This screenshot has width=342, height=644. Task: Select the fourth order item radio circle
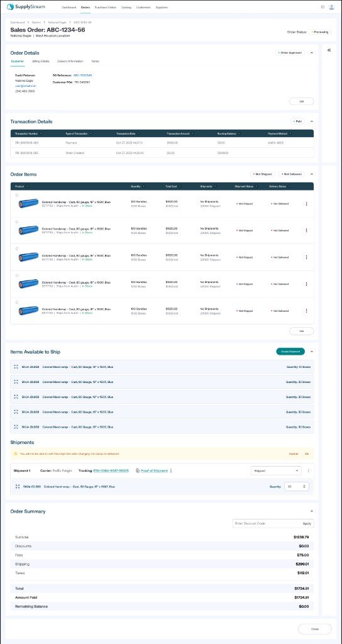[16, 275]
